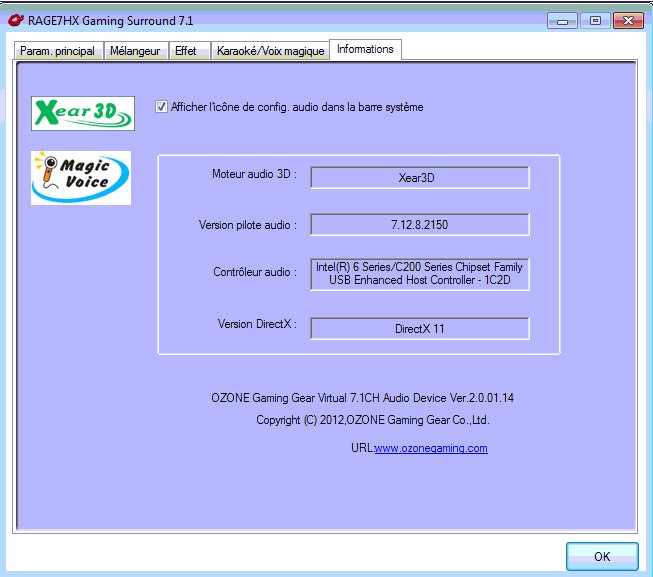653x577 pixels.
Task: Maximize the RAGE7HX window
Action: [595, 21]
